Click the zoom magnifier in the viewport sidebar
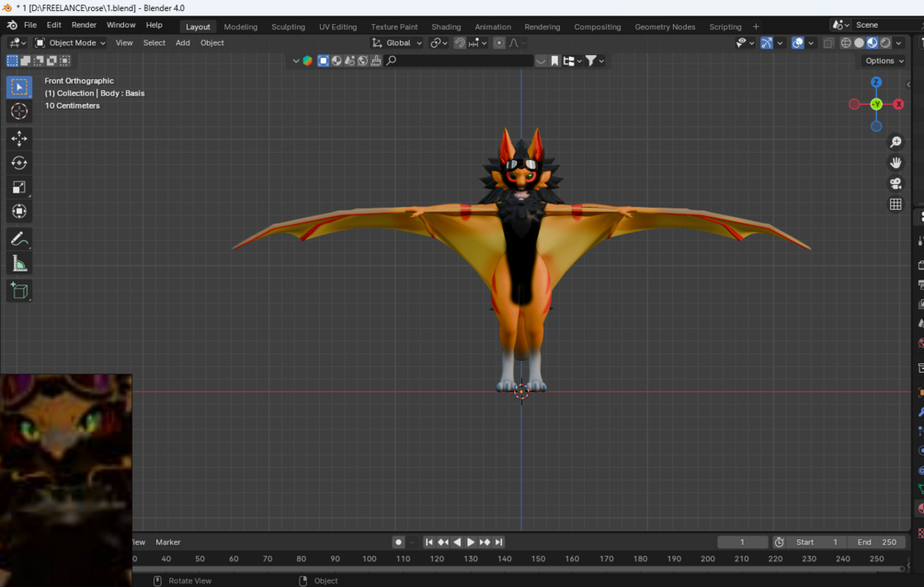Screen dimensions: 924x587 [895, 142]
